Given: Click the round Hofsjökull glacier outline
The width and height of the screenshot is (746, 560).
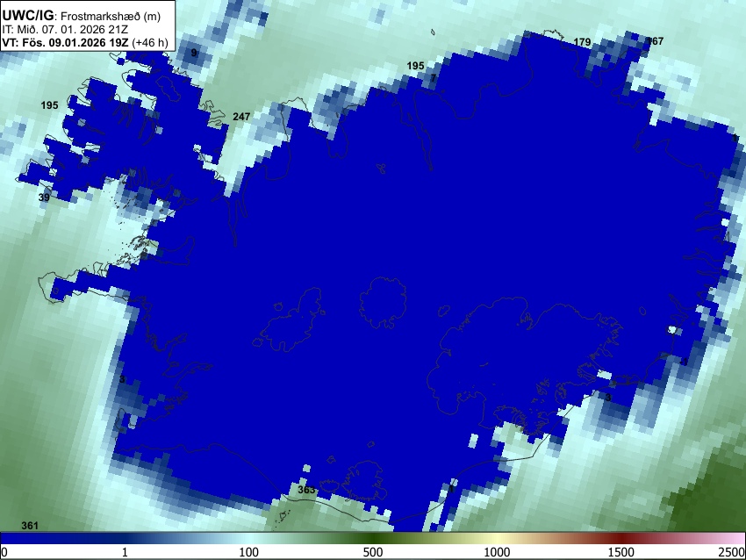Looking at the screenshot, I should (383, 303).
